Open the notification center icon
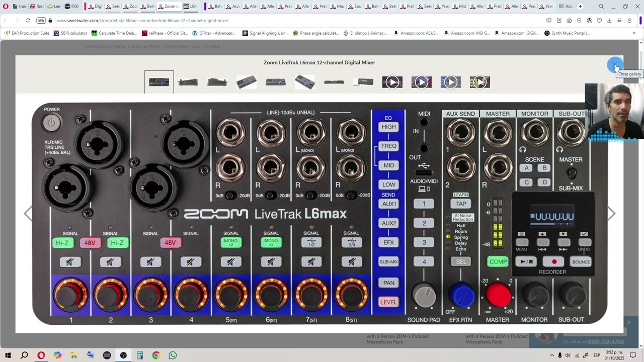Image resolution: width=644 pixels, height=362 pixels. [633, 355]
